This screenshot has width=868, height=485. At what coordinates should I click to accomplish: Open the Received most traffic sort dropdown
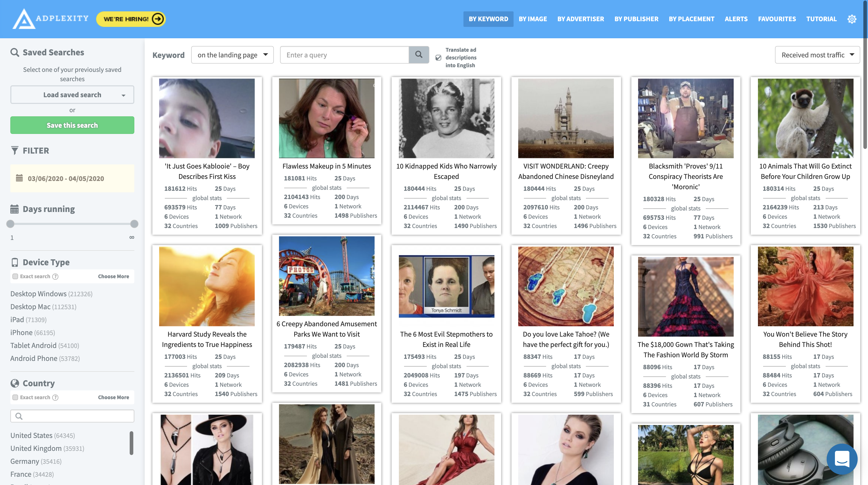tap(817, 55)
